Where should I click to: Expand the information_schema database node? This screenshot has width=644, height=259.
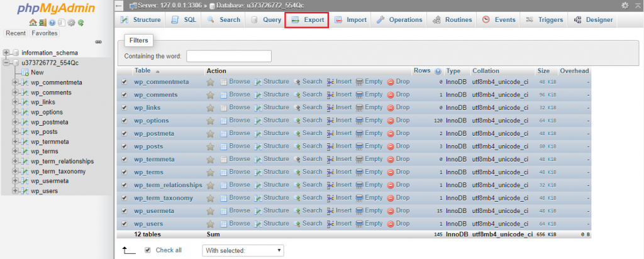7,53
